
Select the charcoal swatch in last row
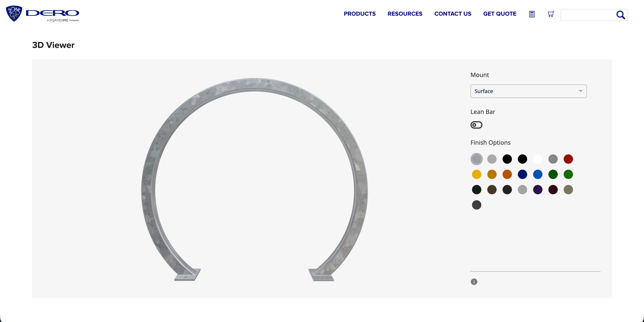tap(476, 205)
